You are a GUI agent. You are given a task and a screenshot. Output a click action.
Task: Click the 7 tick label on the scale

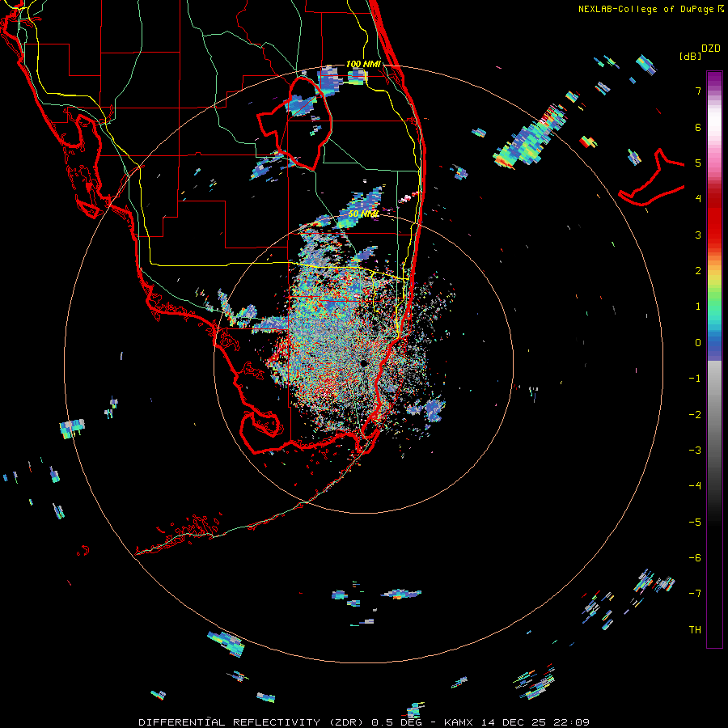point(698,91)
